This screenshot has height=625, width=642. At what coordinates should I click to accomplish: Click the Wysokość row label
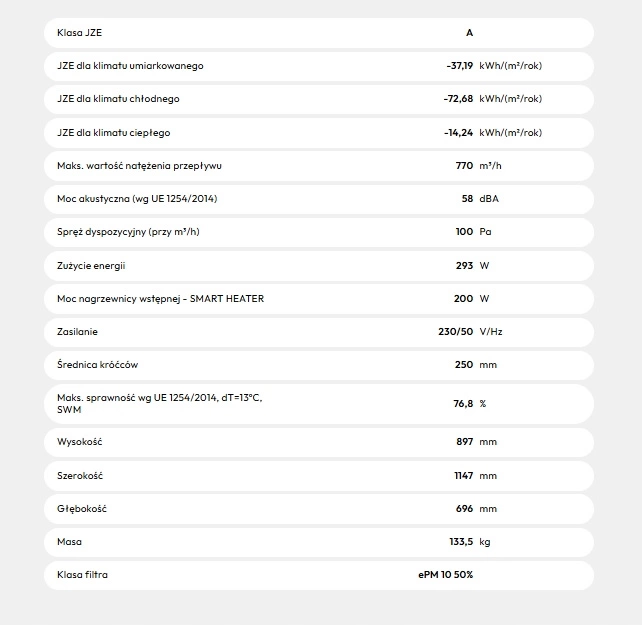click(x=81, y=442)
